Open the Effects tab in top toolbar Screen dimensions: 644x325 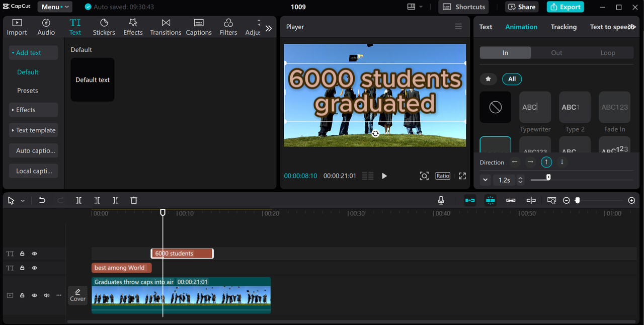[x=133, y=27]
